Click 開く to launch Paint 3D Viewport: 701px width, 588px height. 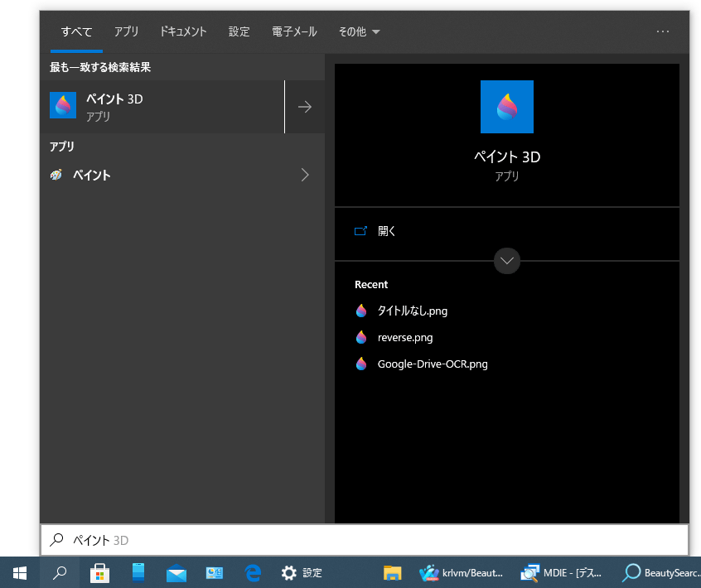(507, 231)
